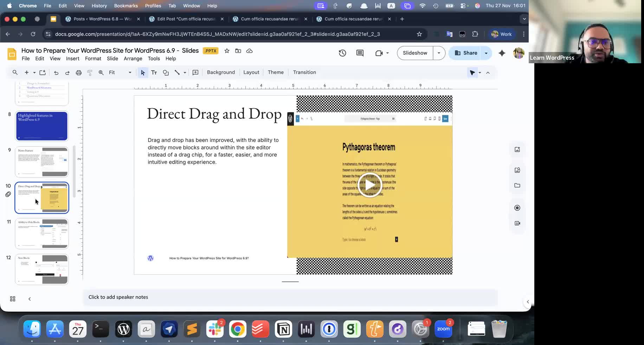Open Zoom from the Dock
Viewport: 644px width, 345px height.
[x=443, y=329]
